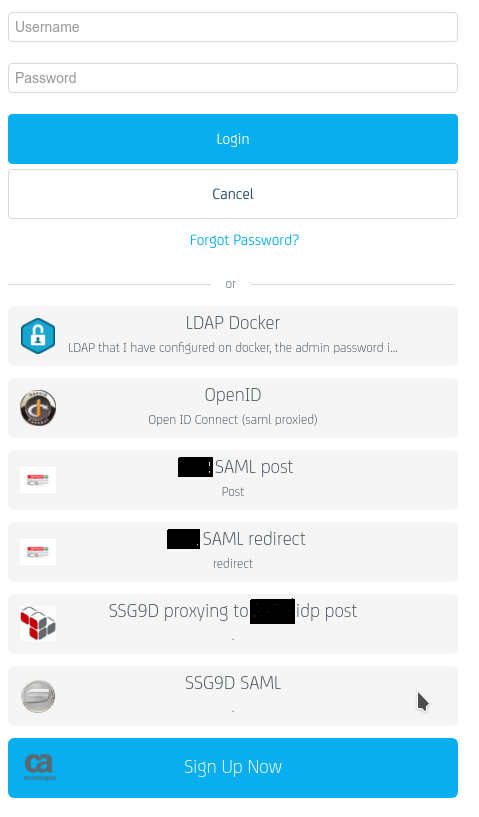This screenshot has width=479, height=817.
Task: Choose the LDAP Docker title text
Action: (233, 323)
